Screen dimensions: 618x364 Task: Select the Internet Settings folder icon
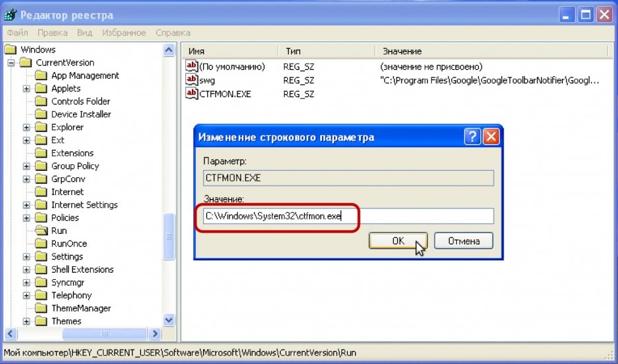(x=41, y=205)
